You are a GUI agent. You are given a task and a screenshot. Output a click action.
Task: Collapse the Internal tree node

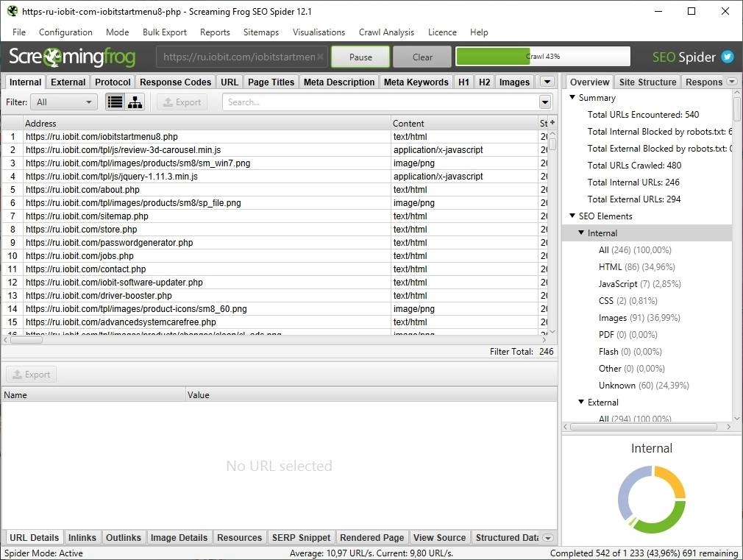click(x=581, y=233)
